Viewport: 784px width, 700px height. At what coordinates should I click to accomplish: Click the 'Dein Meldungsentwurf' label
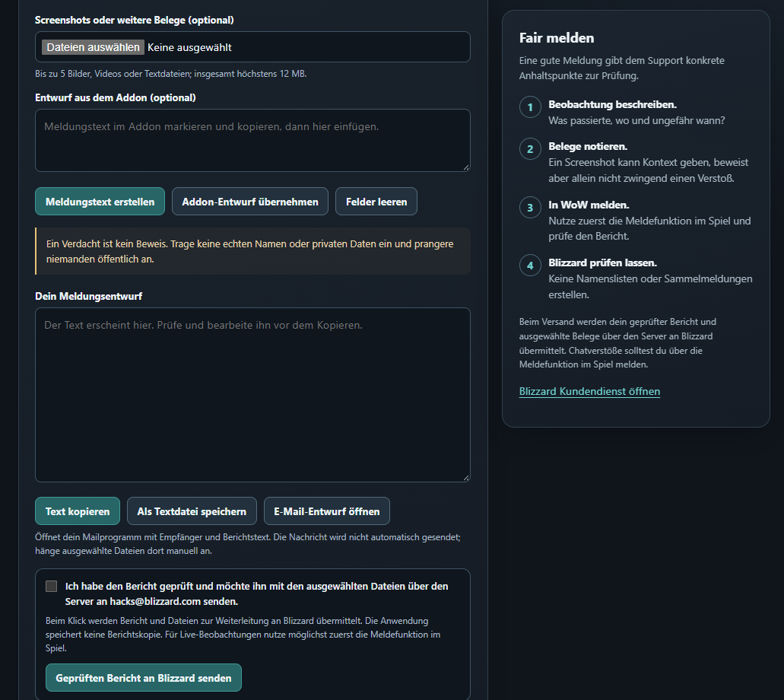coord(88,296)
